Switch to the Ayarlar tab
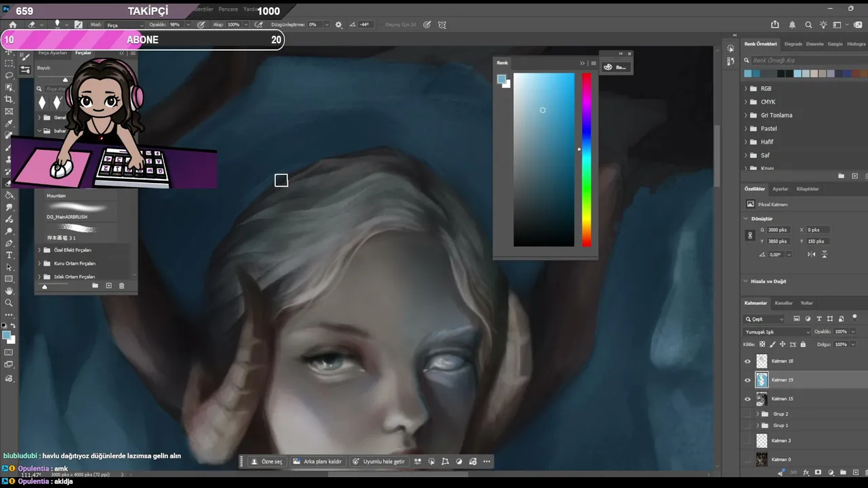 point(781,189)
